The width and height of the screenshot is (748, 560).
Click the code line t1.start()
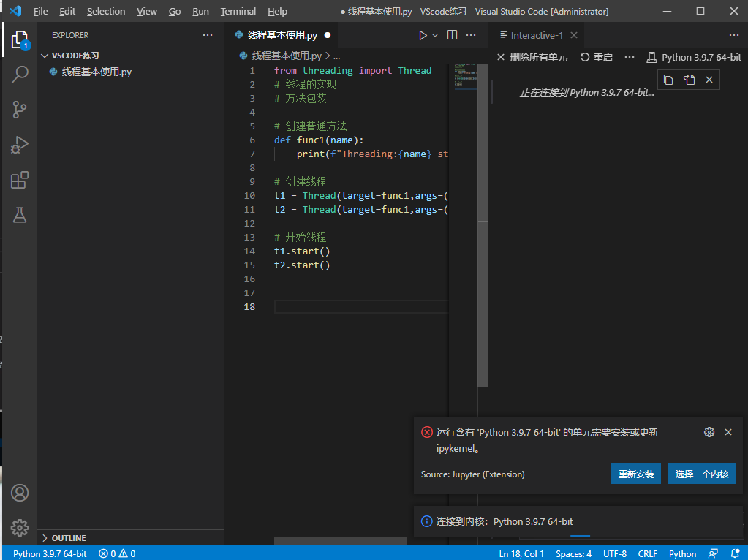pos(302,251)
